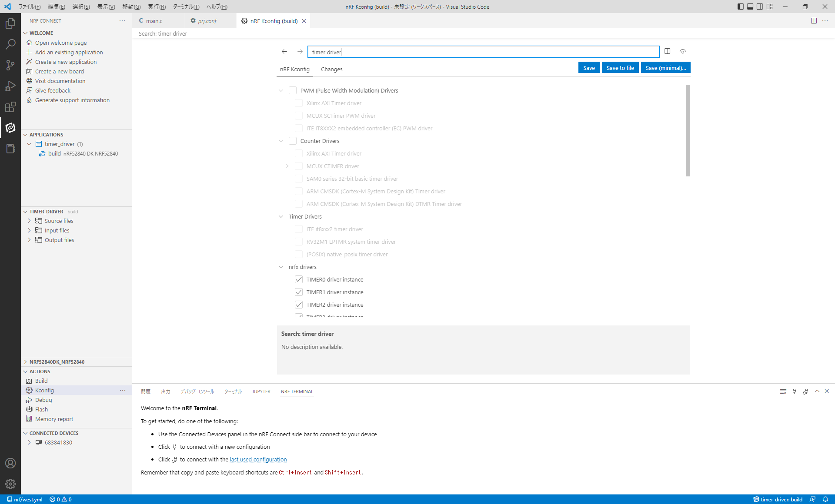Expand the MCUX CTIMER driver item

(287, 166)
